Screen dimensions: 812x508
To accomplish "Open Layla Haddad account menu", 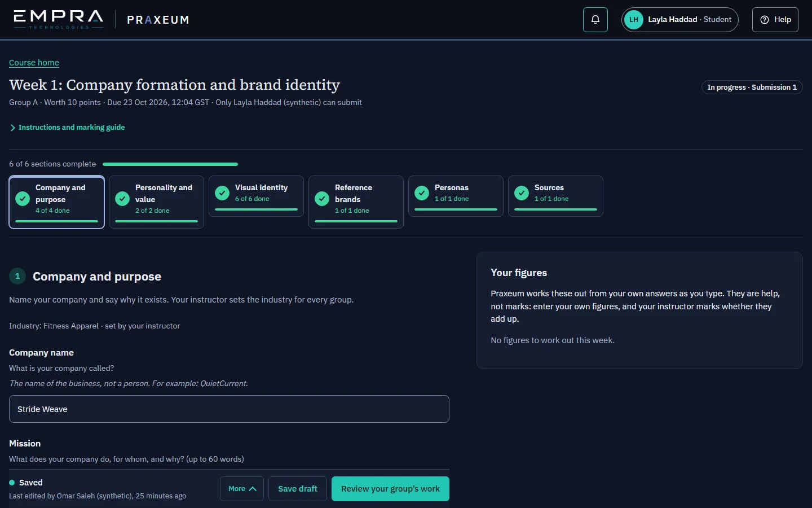I will point(680,20).
